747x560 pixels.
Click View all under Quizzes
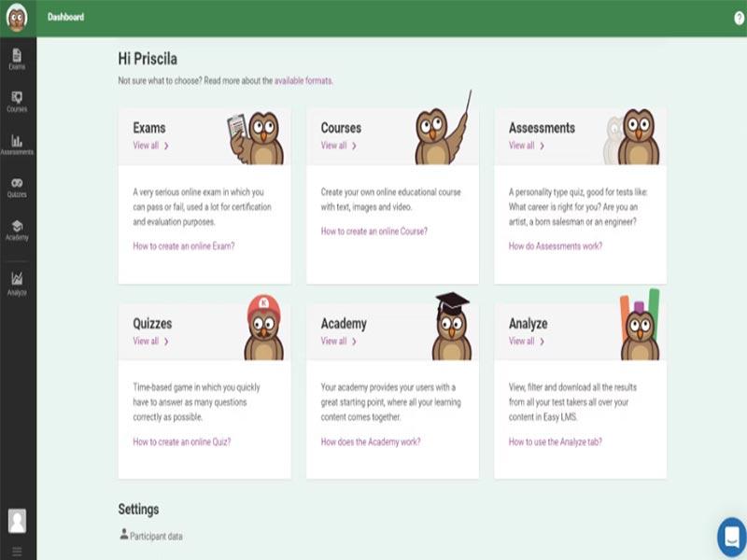tap(146, 341)
